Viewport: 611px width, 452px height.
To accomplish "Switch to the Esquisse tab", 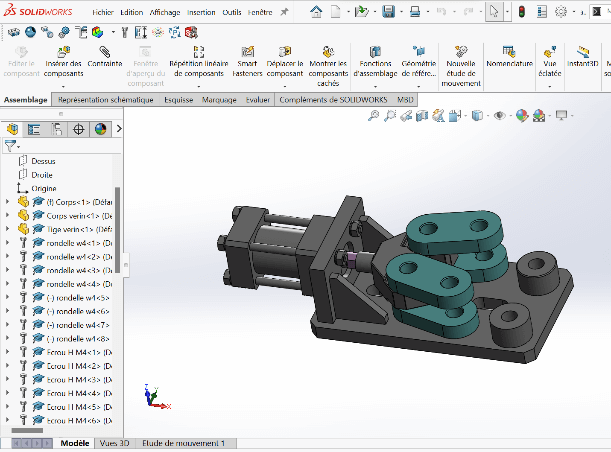I will [x=179, y=100].
